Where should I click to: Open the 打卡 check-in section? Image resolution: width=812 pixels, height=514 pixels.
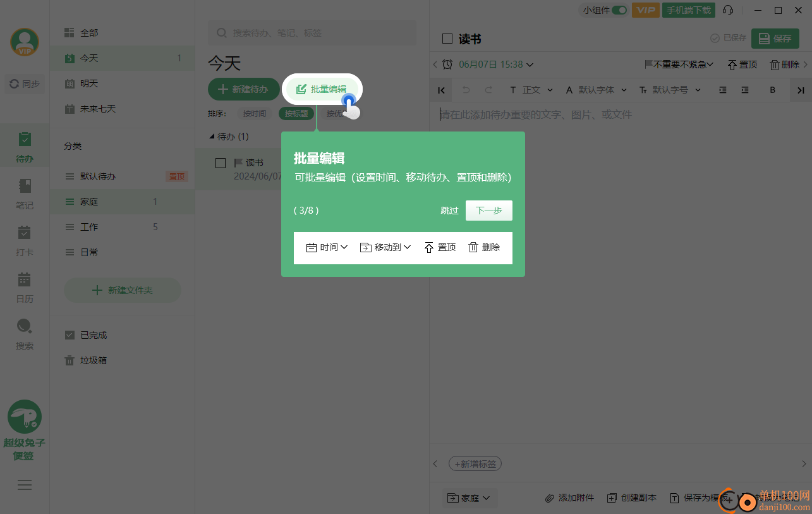(25, 240)
